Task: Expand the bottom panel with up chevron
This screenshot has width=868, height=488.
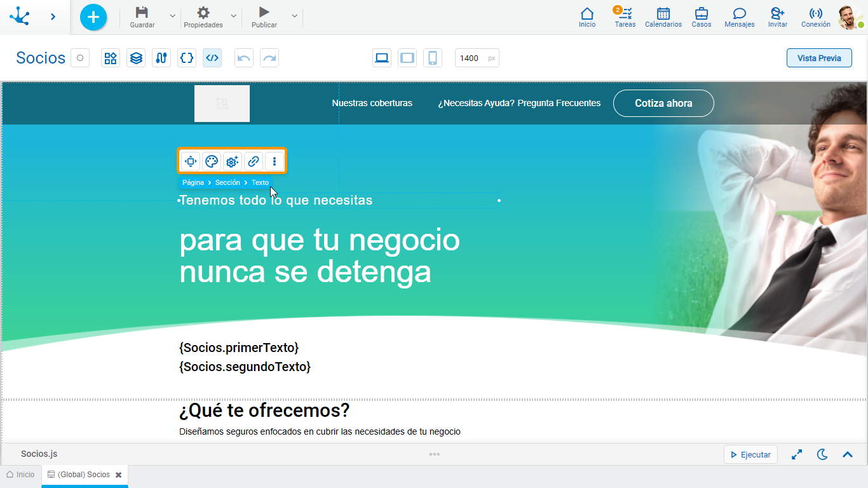Action: [x=848, y=454]
